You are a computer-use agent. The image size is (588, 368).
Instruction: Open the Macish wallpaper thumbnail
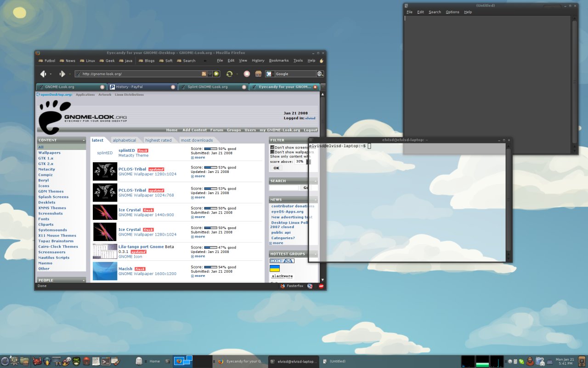[105, 271]
